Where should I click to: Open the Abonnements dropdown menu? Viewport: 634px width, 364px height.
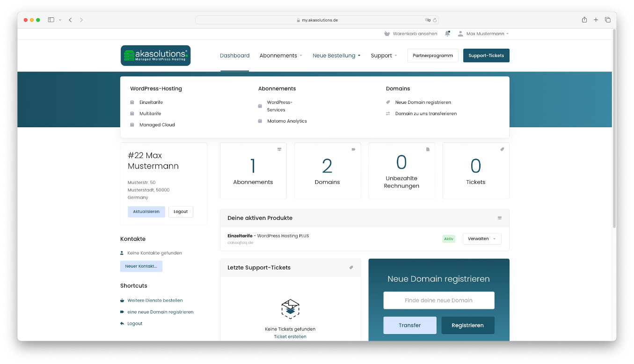[x=281, y=56]
